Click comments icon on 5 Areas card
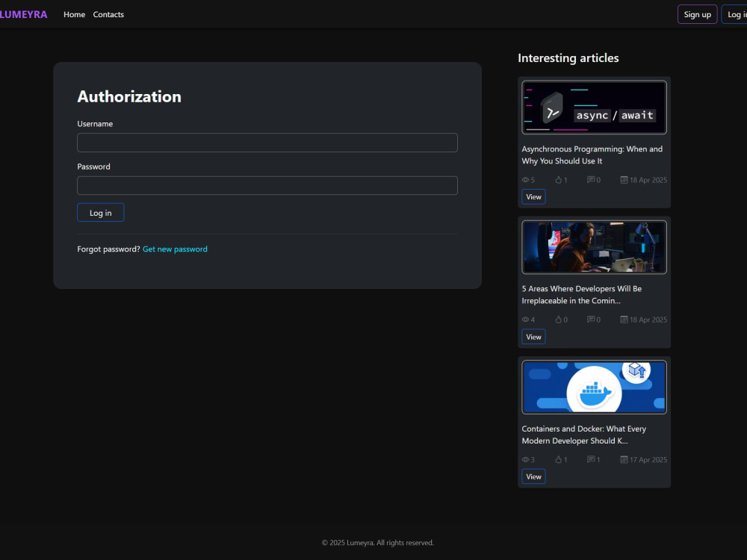 click(x=591, y=320)
